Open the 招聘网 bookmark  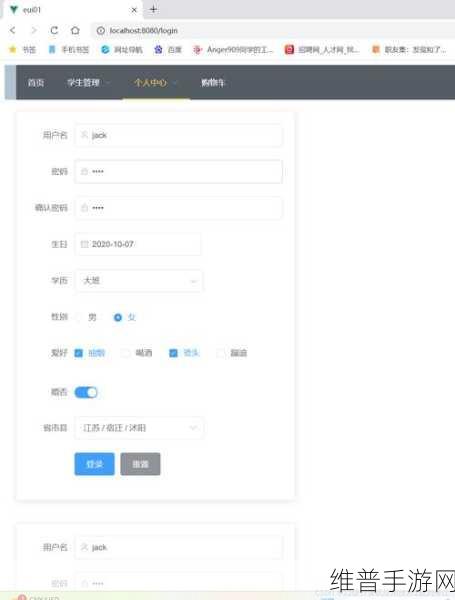pyautogui.click(x=322, y=49)
